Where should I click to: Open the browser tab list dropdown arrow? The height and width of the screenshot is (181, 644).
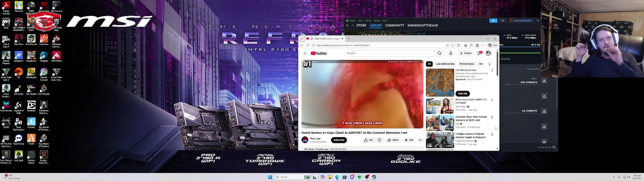click(x=301, y=39)
